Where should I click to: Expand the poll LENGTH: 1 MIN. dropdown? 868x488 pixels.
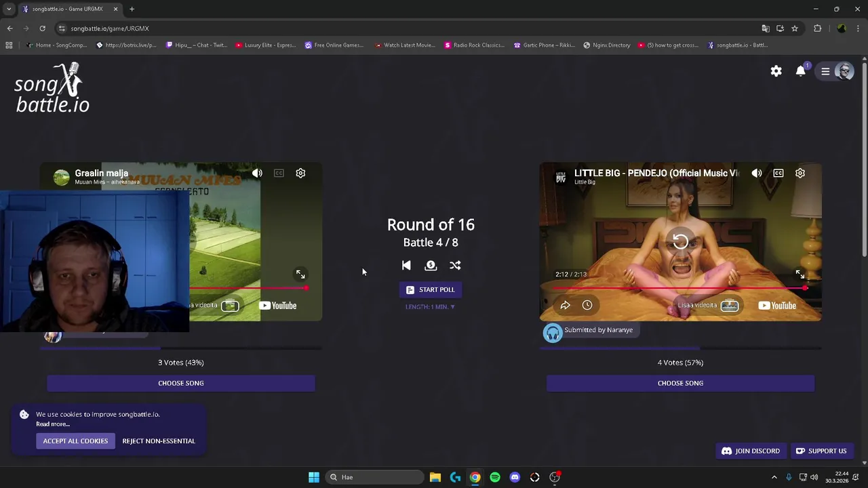tap(431, 307)
